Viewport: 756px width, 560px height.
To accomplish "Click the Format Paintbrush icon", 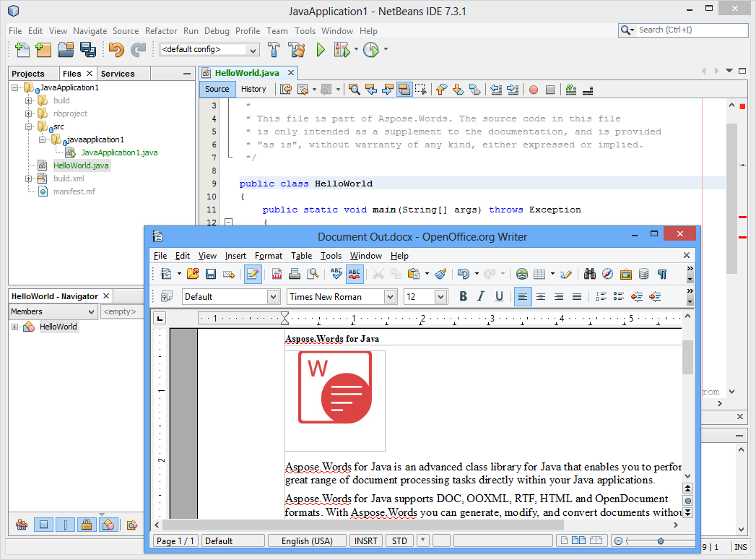I will pos(440,274).
